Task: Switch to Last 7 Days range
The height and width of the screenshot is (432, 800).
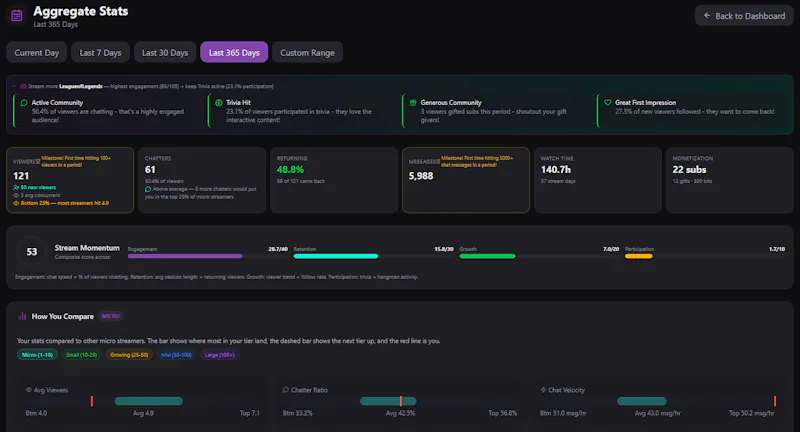Action: tap(101, 53)
